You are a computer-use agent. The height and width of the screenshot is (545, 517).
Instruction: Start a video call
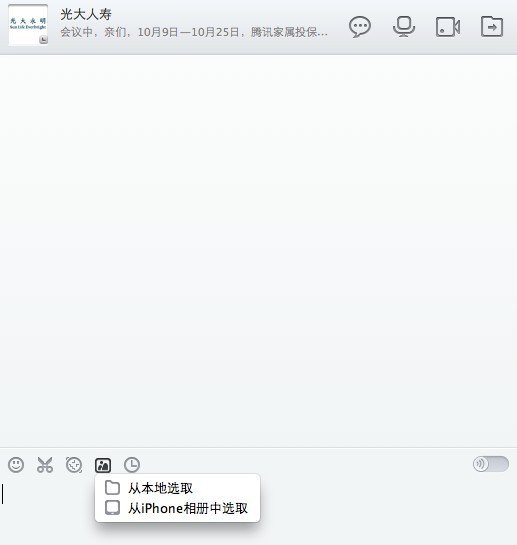(448, 26)
